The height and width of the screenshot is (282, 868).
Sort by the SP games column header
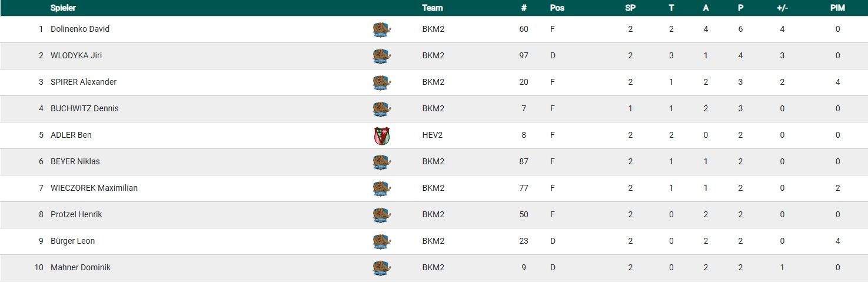(x=630, y=8)
